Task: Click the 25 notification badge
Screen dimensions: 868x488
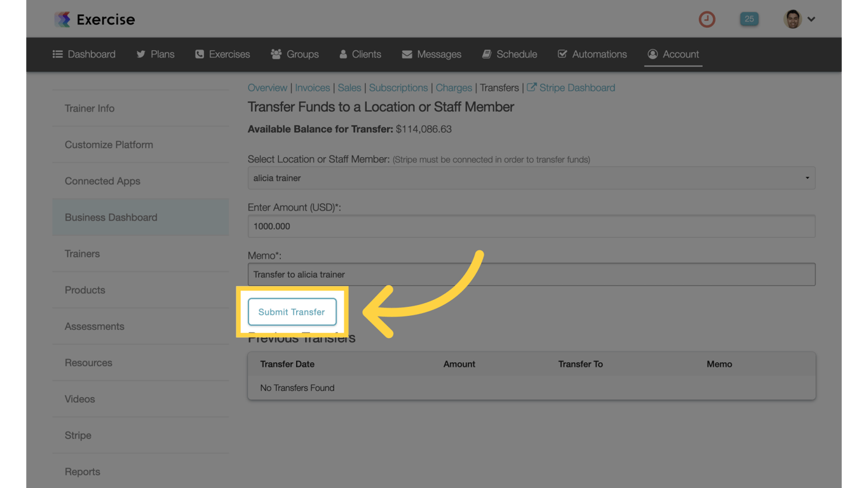Action: (x=749, y=18)
